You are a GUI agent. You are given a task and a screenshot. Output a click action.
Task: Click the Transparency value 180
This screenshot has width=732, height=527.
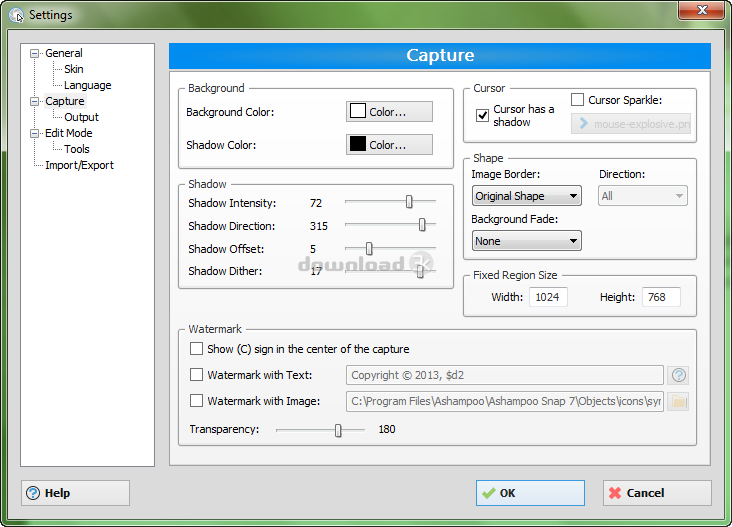pyautogui.click(x=387, y=429)
